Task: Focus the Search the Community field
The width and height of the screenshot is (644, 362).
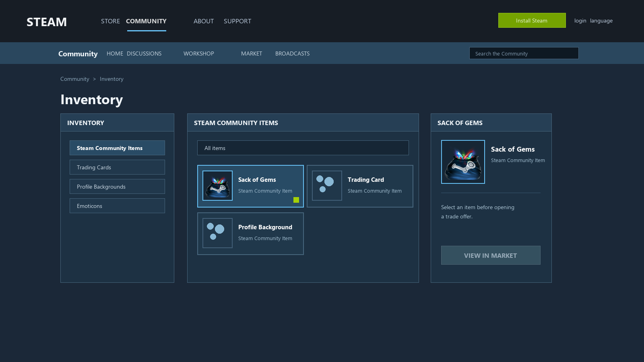Action: (x=524, y=53)
